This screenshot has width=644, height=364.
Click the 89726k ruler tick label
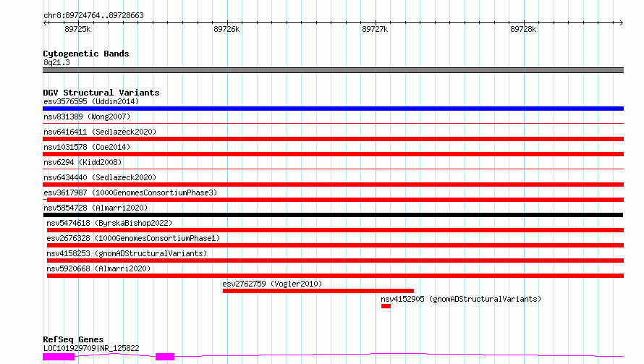click(x=226, y=29)
